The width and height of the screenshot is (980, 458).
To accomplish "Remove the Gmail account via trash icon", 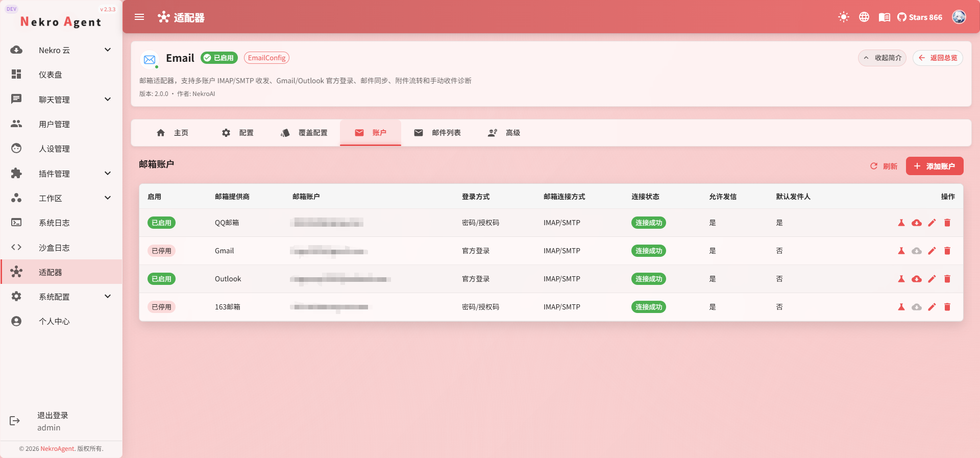I will click(947, 251).
